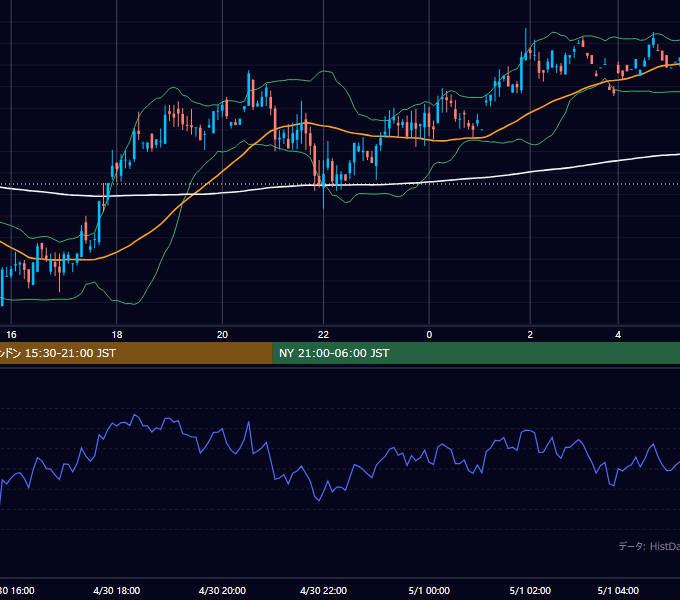Click the NY 21:00-06:00 JST session bar
The height and width of the screenshot is (600, 680).
pyautogui.click(x=476, y=353)
